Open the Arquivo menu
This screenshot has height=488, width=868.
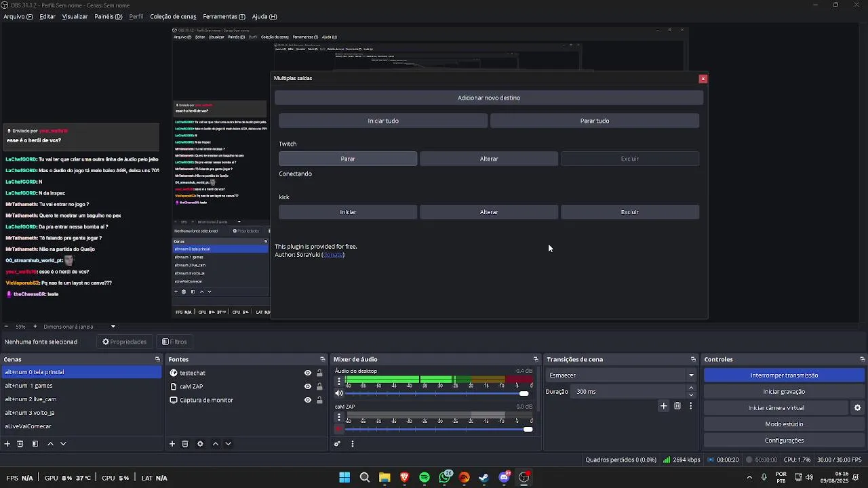(18, 16)
